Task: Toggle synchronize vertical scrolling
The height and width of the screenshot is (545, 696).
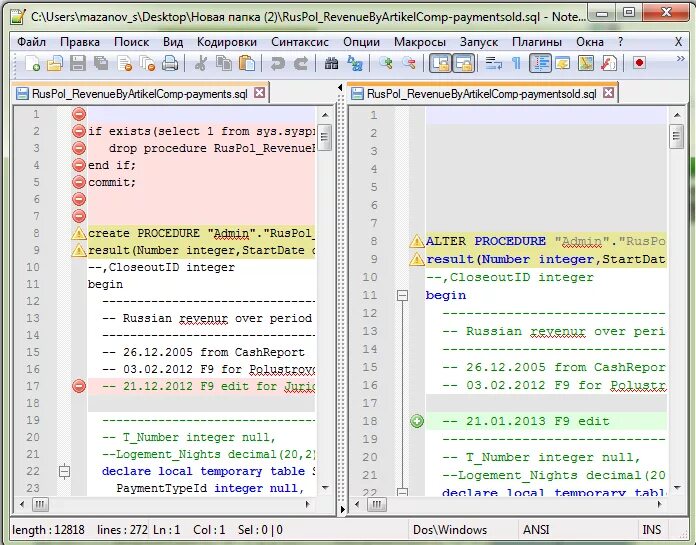Action: 440,63
